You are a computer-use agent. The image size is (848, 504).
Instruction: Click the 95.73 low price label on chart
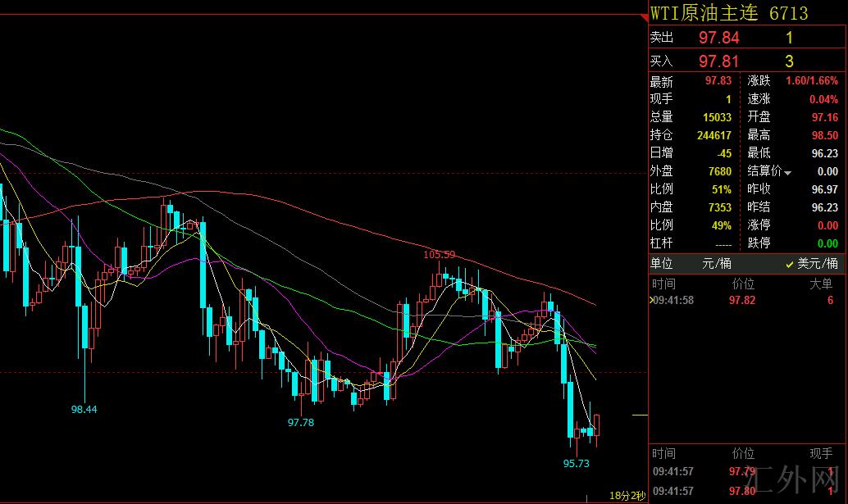[577, 464]
